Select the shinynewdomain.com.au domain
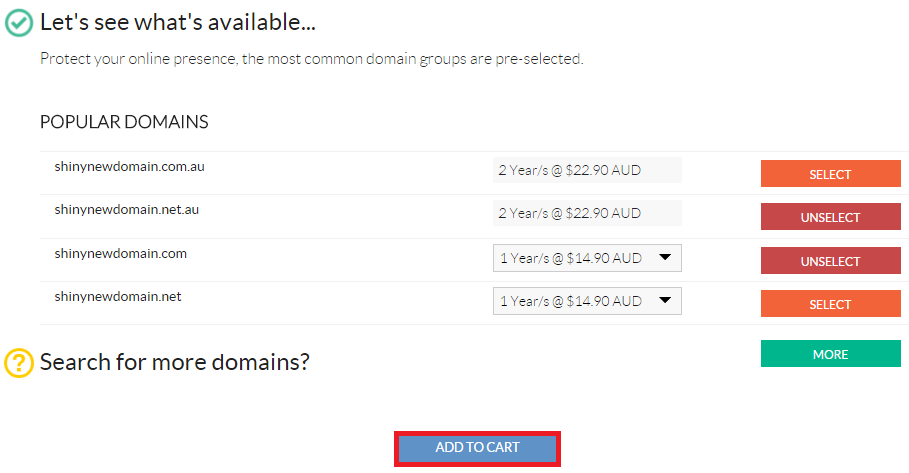 830,174
